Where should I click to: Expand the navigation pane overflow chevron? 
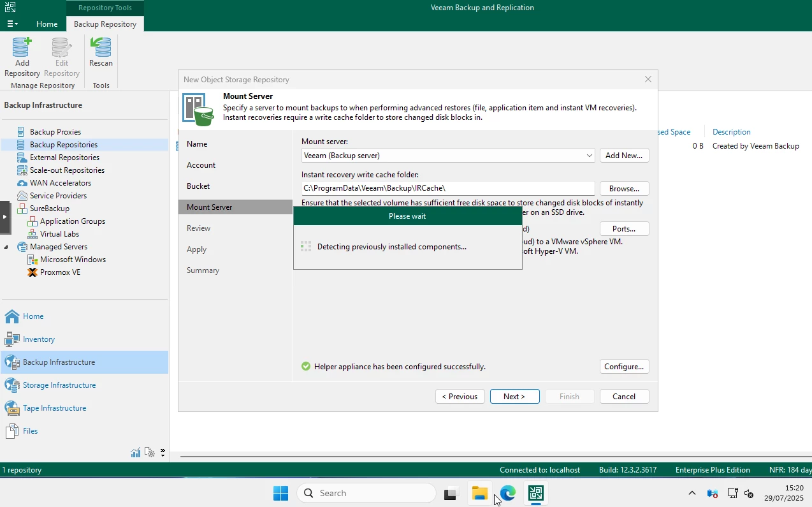coord(163,453)
